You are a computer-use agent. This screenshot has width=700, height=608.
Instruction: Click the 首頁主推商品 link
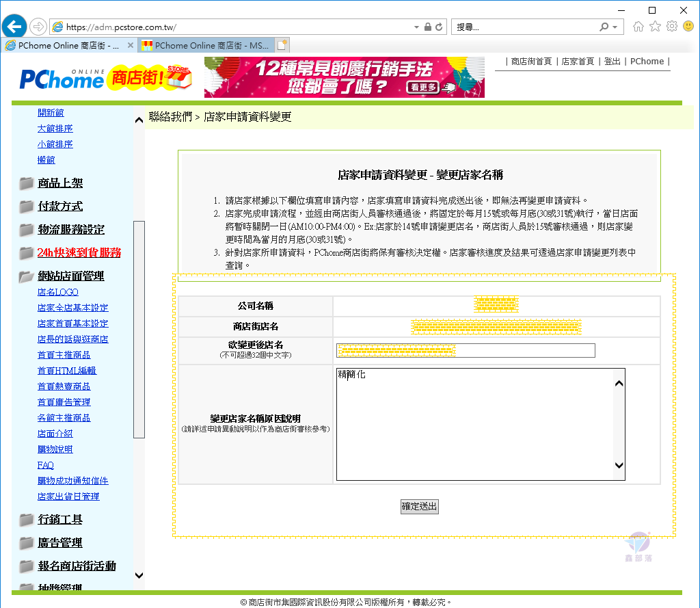pyautogui.click(x=64, y=355)
